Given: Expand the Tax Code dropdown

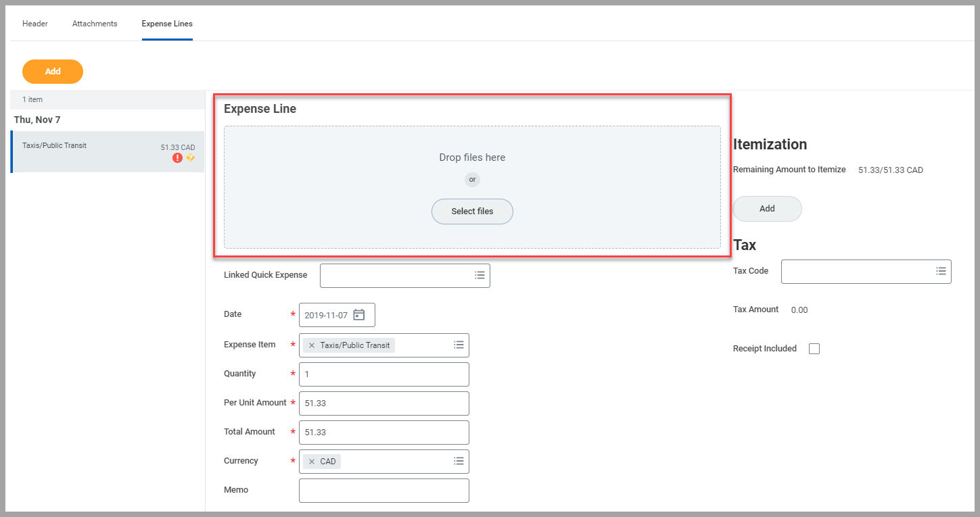Looking at the screenshot, I should tap(941, 271).
